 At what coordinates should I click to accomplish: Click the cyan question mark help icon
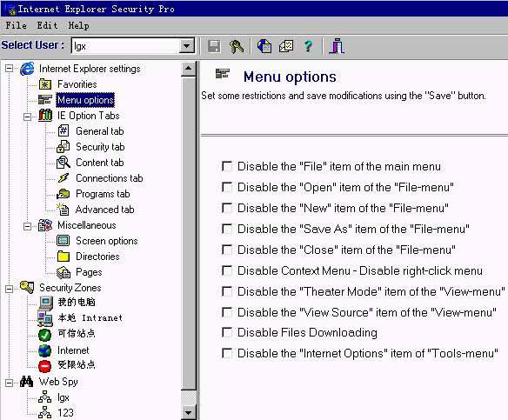[x=308, y=46]
